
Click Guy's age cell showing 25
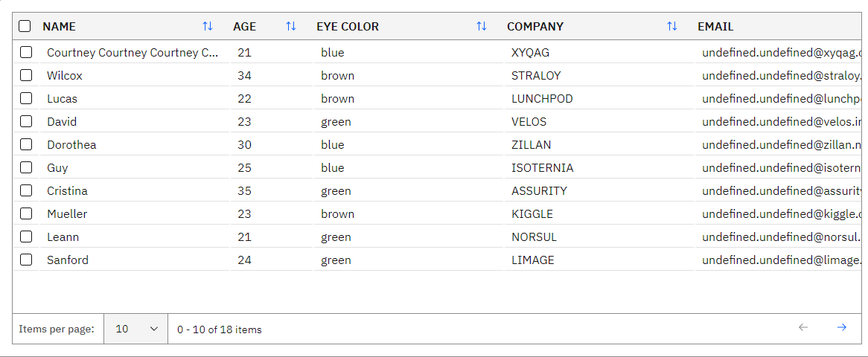pyautogui.click(x=245, y=167)
